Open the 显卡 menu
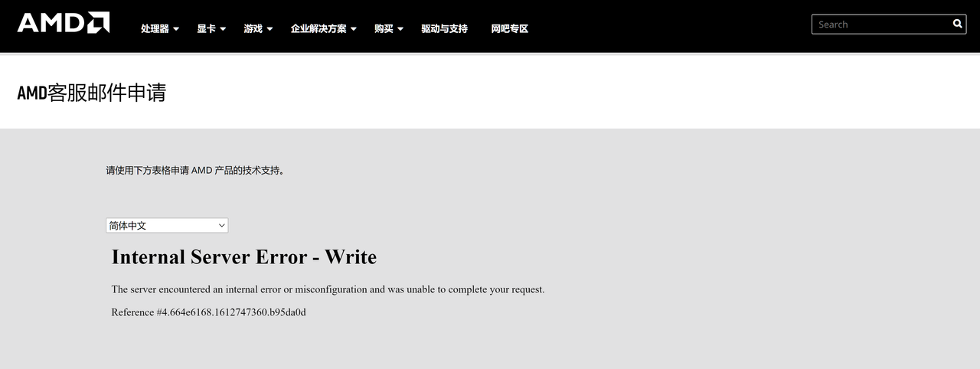This screenshot has width=980, height=369. click(206, 28)
